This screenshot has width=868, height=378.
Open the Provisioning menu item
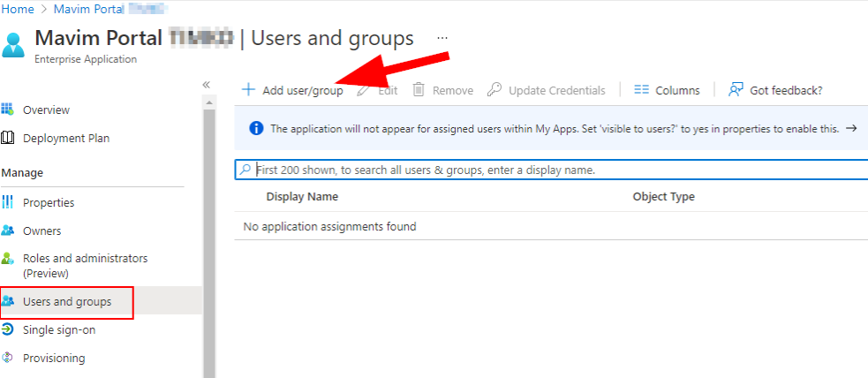[54, 358]
